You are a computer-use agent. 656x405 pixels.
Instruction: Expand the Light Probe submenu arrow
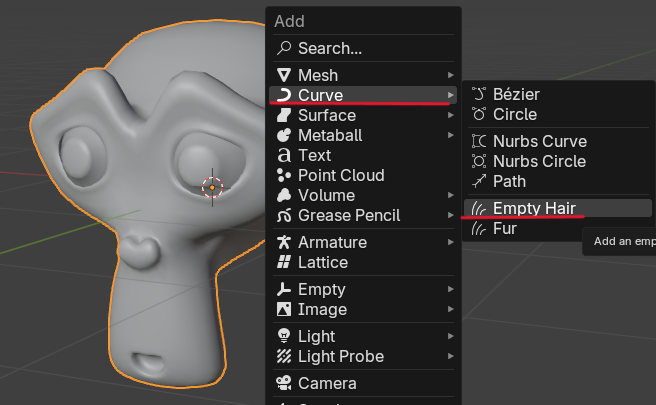pos(452,356)
